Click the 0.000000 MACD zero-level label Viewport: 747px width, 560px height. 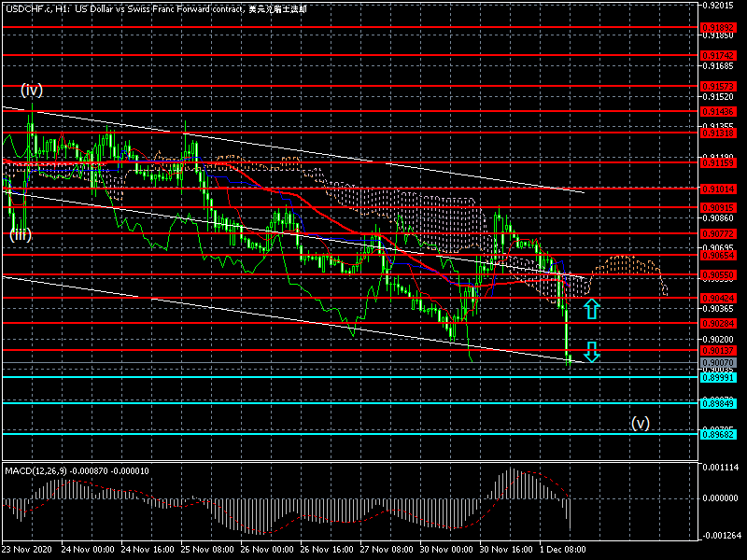point(722,498)
